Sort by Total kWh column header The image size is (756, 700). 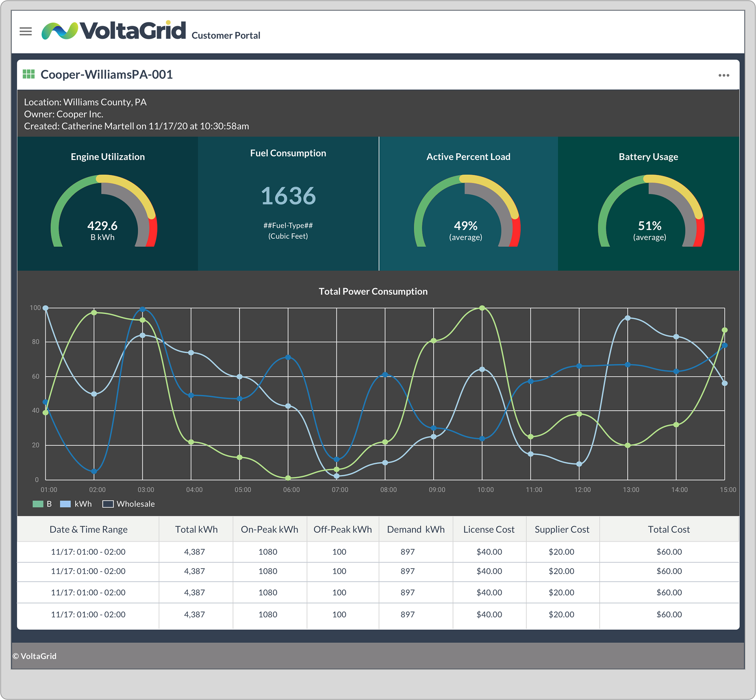click(x=196, y=530)
